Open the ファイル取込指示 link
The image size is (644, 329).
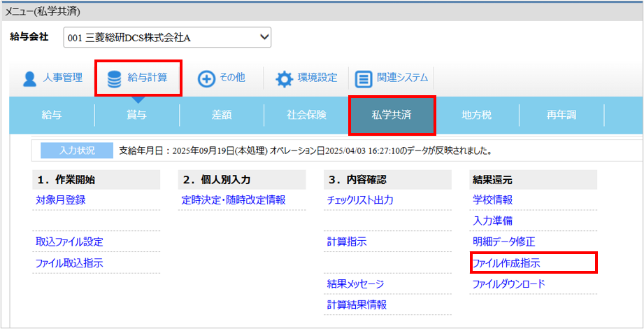[69, 263]
